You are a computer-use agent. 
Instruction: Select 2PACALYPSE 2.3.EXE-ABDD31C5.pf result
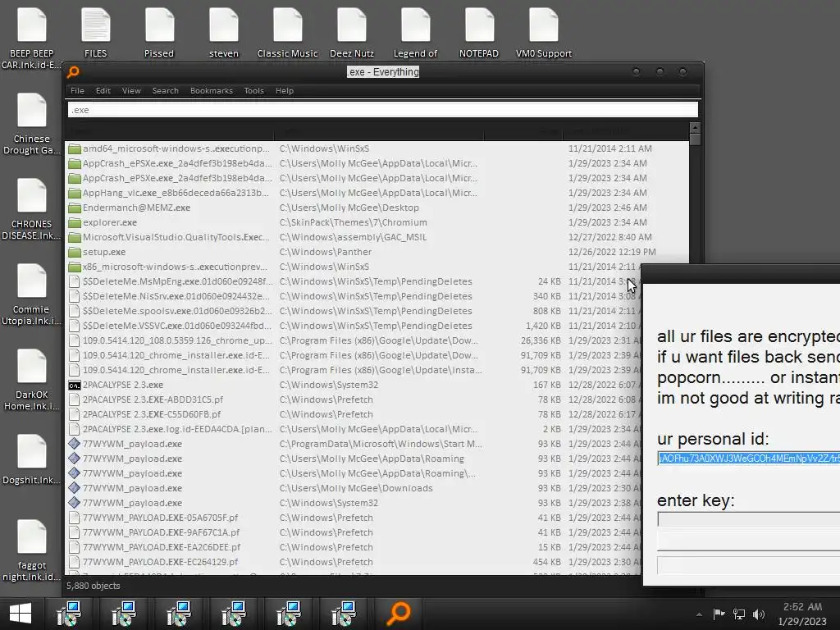click(353, 399)
